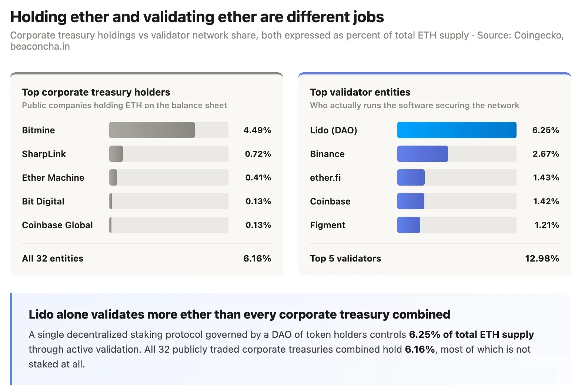Click the Figment validator bar
This screenshot has width=588, height=386.
pyautogui.click(x=457, y=225)
